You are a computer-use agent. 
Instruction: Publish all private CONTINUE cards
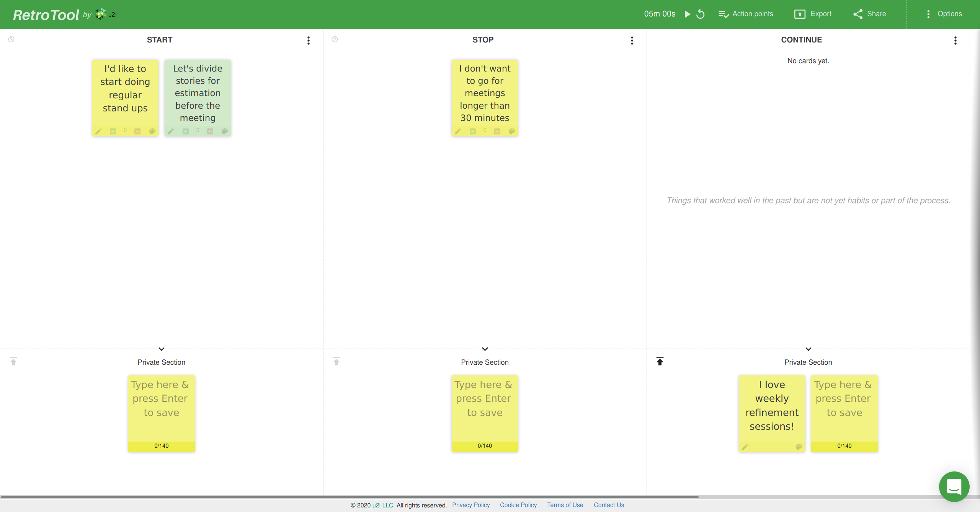coord(660,362)
